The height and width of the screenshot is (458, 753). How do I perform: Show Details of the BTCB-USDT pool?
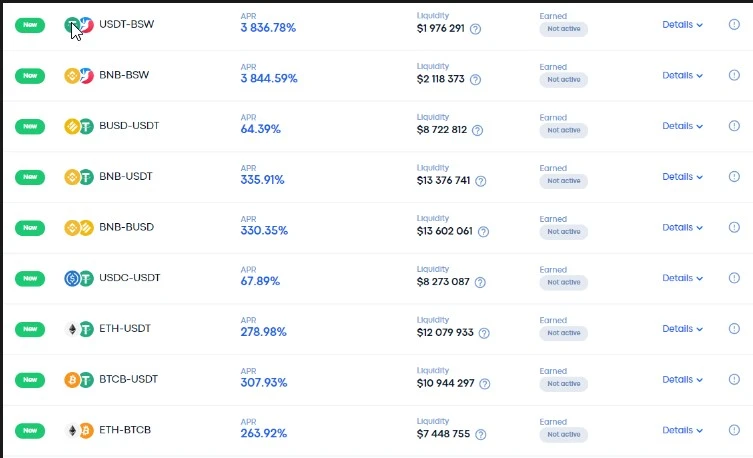click(x=682, y=379)
